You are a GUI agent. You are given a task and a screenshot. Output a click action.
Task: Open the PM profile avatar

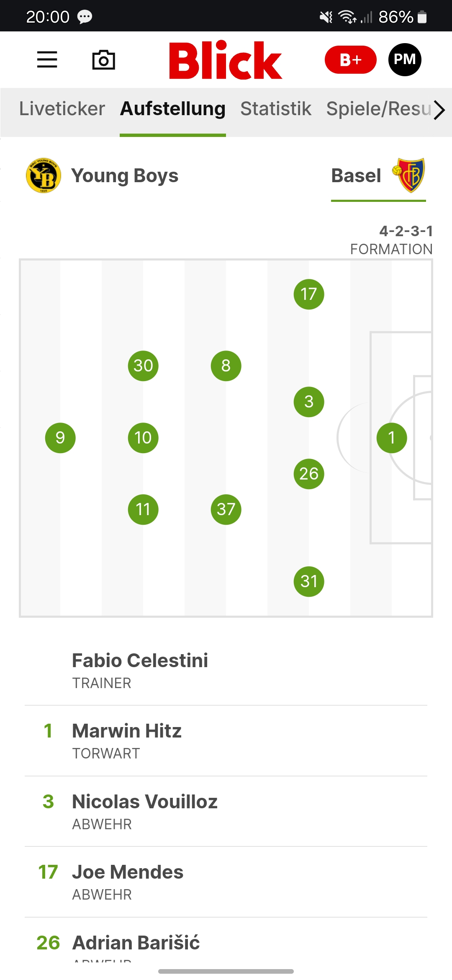click(405, 59)
